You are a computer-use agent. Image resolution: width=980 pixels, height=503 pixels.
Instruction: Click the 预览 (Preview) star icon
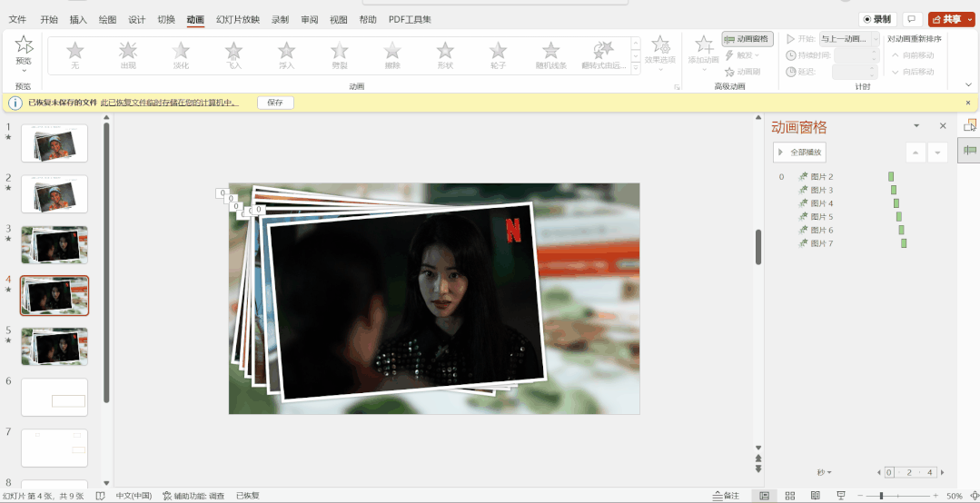24,45
